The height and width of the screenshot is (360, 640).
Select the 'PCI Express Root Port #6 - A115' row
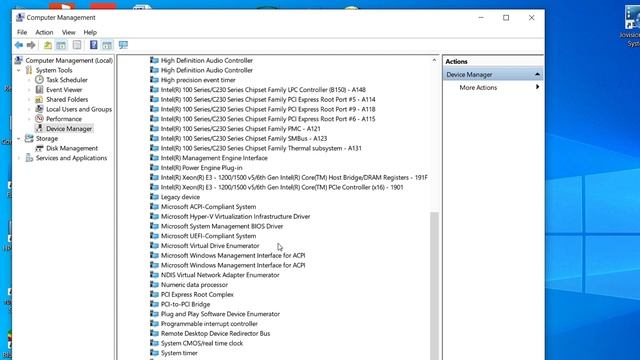[268, 119]
